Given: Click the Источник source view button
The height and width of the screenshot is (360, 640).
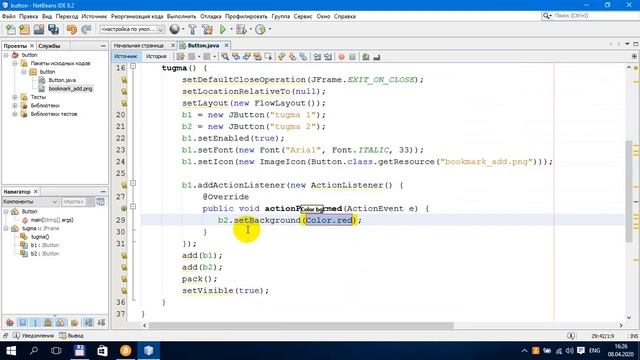Looking at the screenshot, I should pyautogui.click(x=126, y=56).
